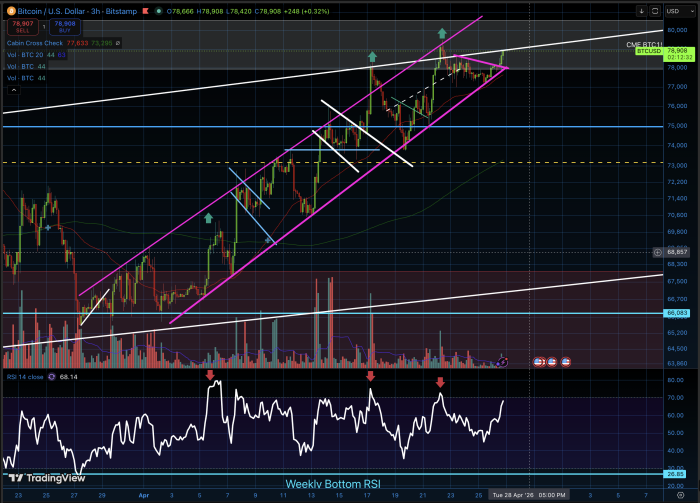Click the cyan 66,083 price level label
The image size is (700, 503).
(678, 314)
